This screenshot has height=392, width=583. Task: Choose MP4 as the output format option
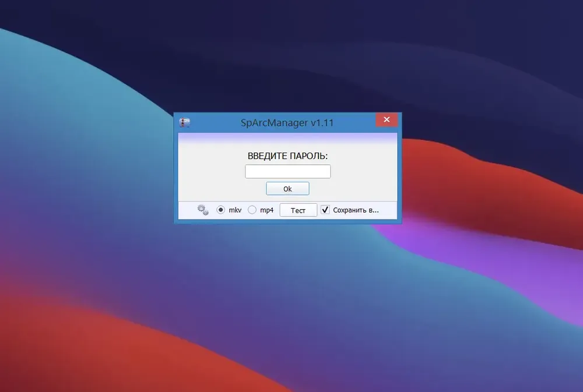[x=252, y=210]
